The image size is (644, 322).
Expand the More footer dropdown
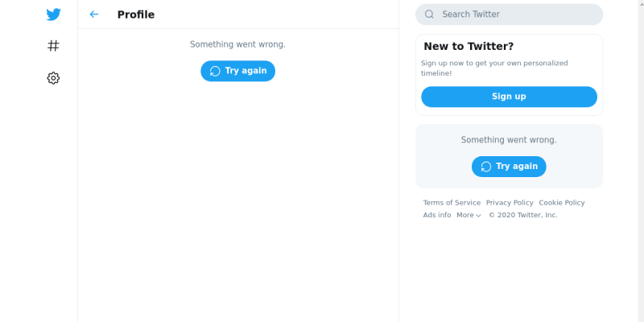pos(469,215)
